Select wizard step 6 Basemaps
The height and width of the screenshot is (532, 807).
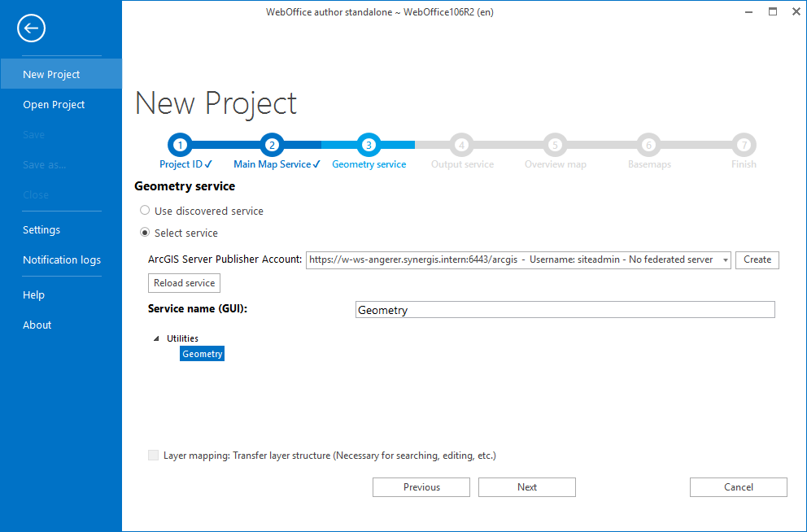pyautogui.click(x=648, y=144)
